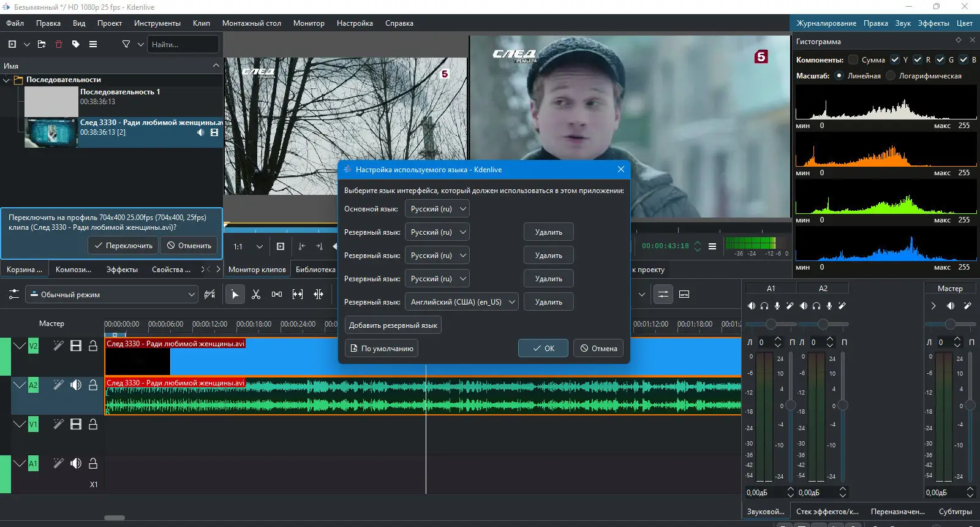The width and height of the screenshot is (980, 527).
Task: Uncheck the R component checkbox
Action: coord(918,59)
